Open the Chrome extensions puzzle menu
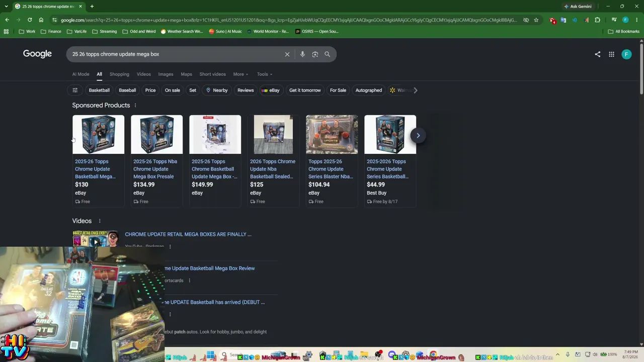The image size is (644, 362). 597,20
